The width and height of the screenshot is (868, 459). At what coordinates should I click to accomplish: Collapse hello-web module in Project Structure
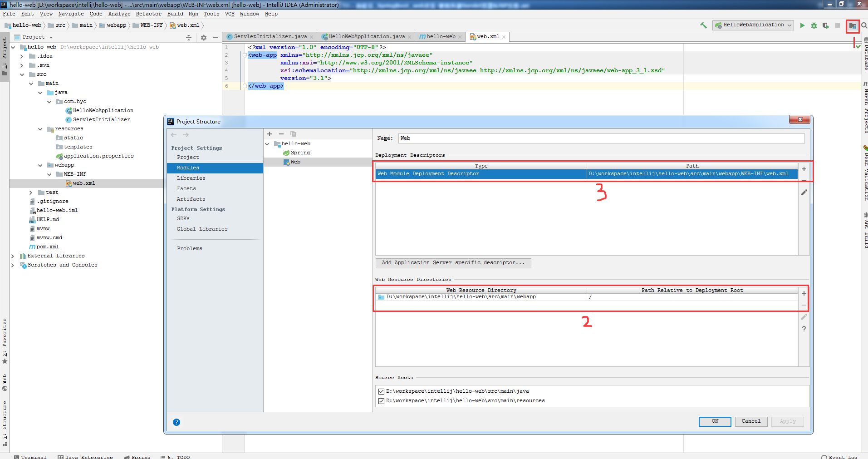point(267,144)
